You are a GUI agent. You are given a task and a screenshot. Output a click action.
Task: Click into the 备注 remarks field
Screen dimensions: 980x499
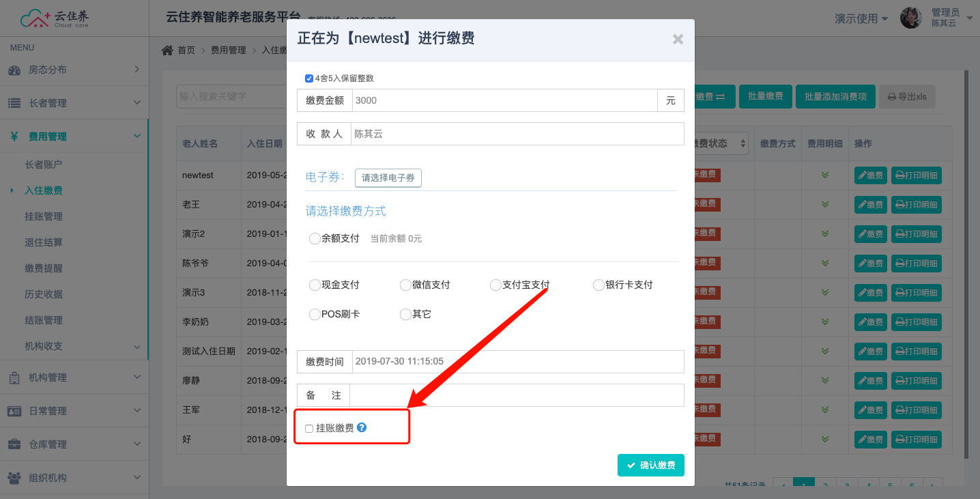tap(516, 395)
